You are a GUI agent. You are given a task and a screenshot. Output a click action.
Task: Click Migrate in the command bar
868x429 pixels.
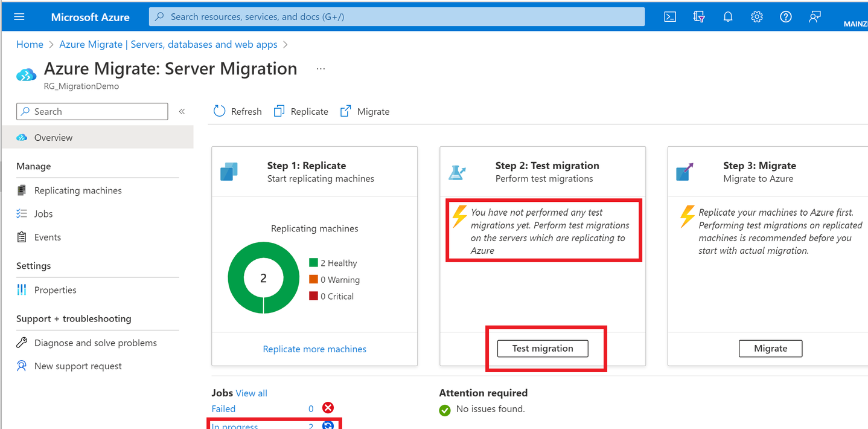click(365, 111)
